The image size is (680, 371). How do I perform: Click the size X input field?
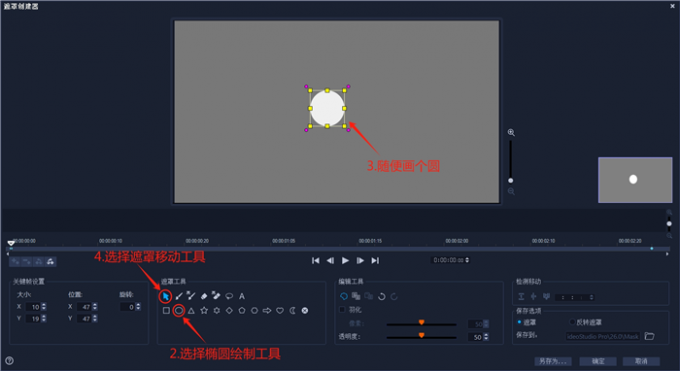click(x=33, y=307)
